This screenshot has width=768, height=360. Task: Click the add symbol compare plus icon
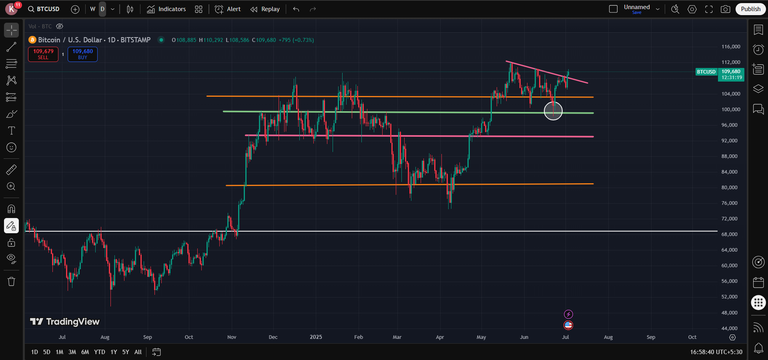[75, 9]
